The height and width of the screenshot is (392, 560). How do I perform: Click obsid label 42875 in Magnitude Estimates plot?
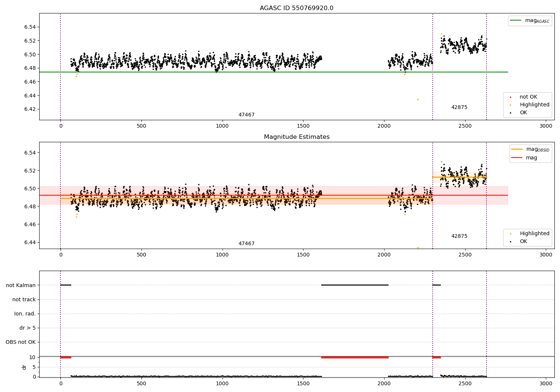click(x=459, y=236)
